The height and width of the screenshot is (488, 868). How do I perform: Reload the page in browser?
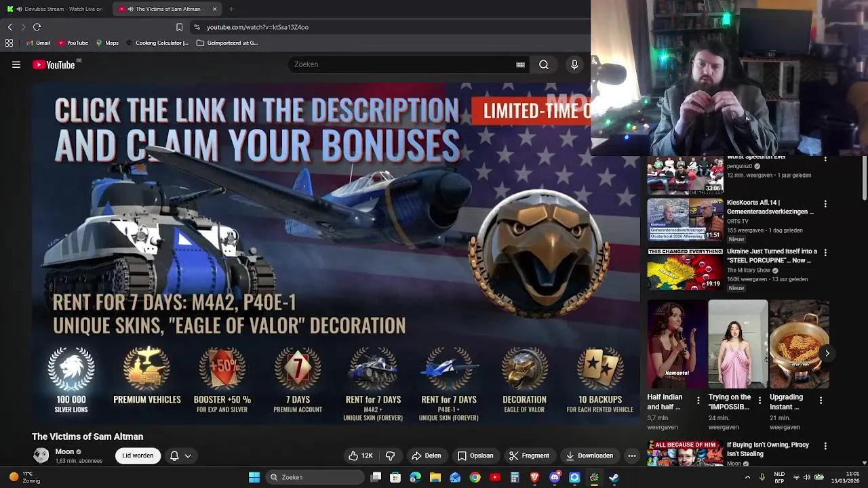tap(37, 27)
